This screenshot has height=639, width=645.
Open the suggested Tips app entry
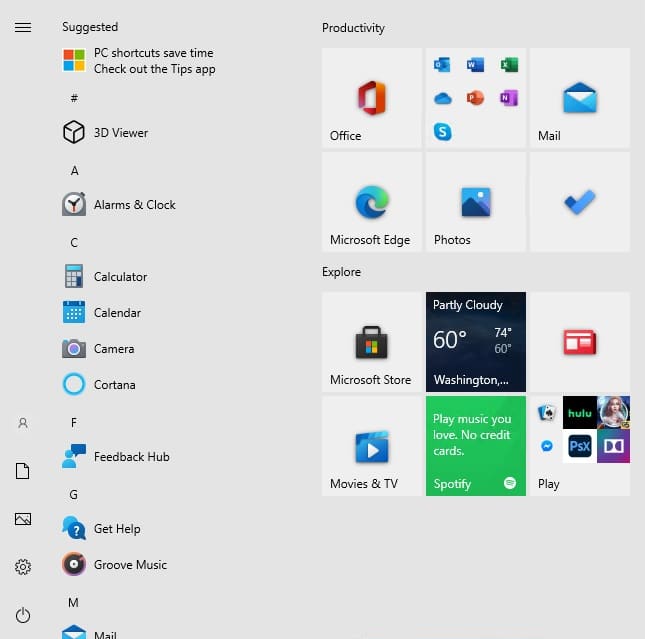139,60
